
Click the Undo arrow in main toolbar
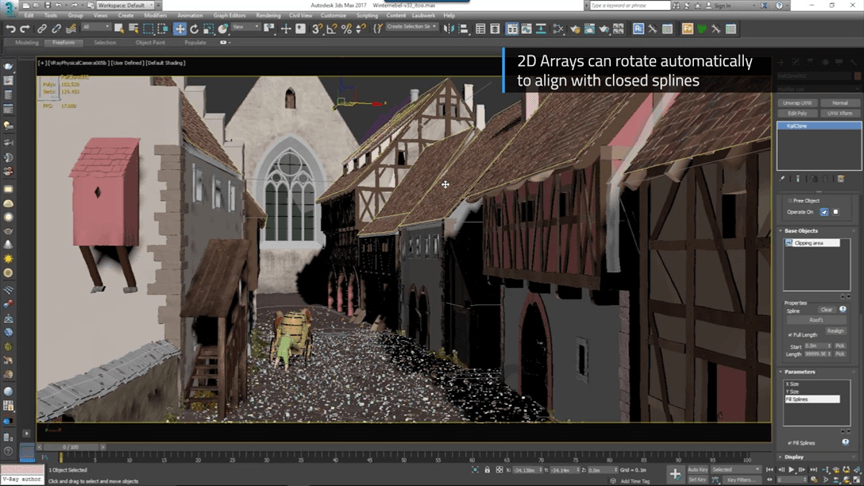click(x=11, y=29)
